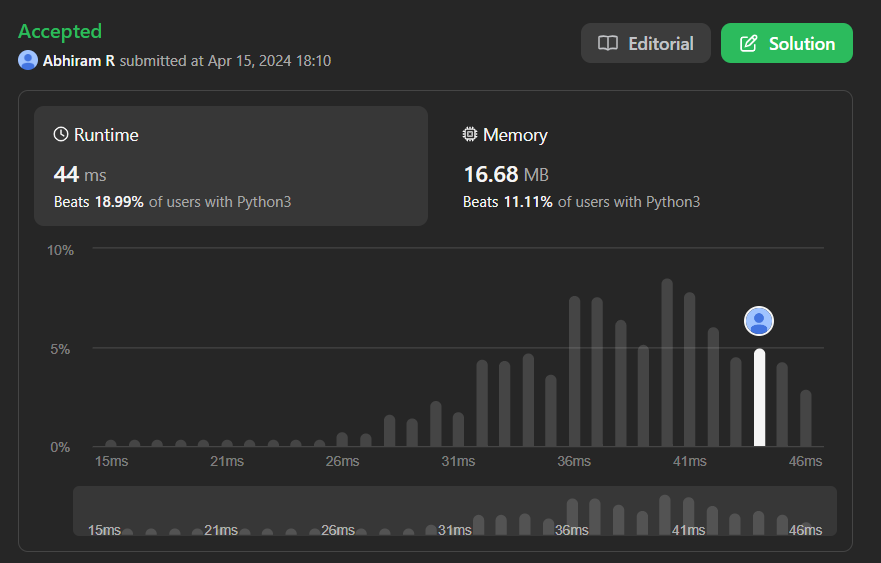Click the bar above the 41ms label

point(689,370)
